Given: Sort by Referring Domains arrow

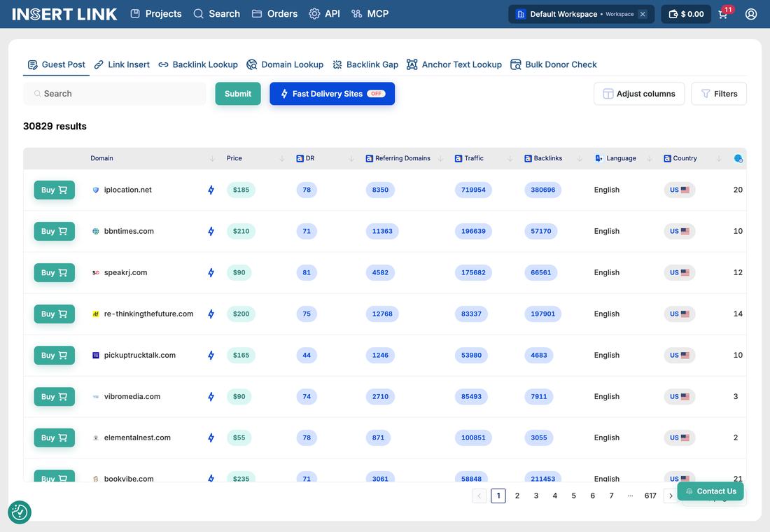Looking at the screenshot, I should click(441, 158).
